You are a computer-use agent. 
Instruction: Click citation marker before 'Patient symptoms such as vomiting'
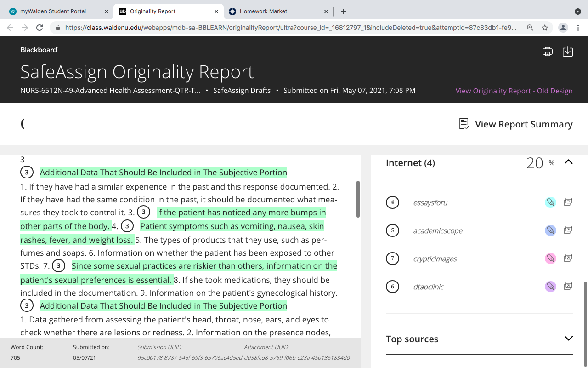[127, 226]
